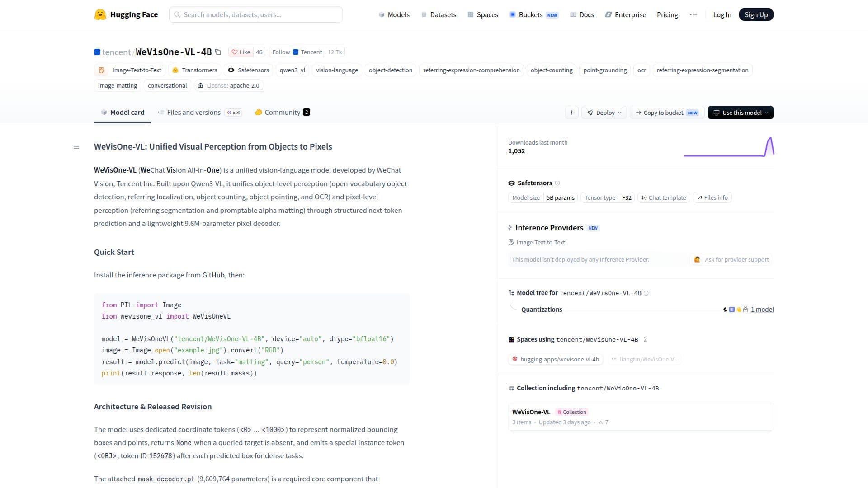
Task: Switch to the Model card tab
Action: (x=123, y=112)
